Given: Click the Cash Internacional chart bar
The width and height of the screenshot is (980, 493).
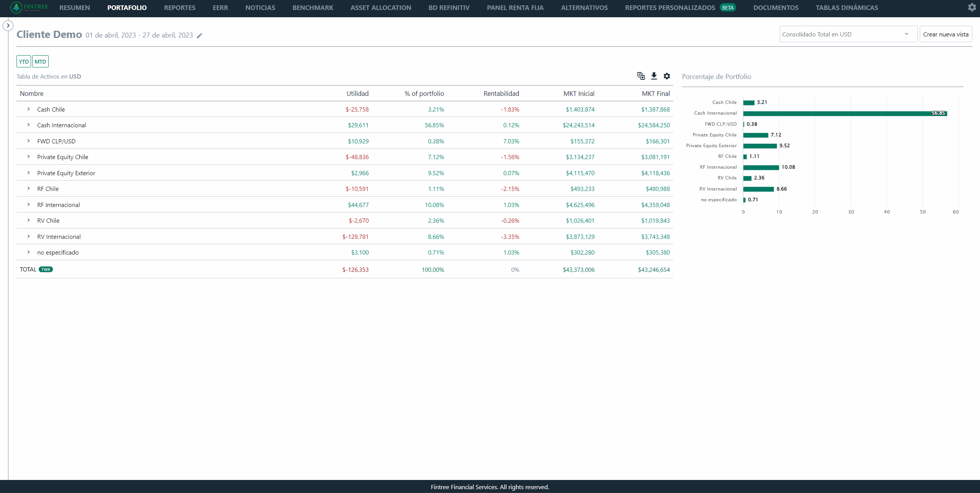Looking at the screenshot, I should 844,113.
